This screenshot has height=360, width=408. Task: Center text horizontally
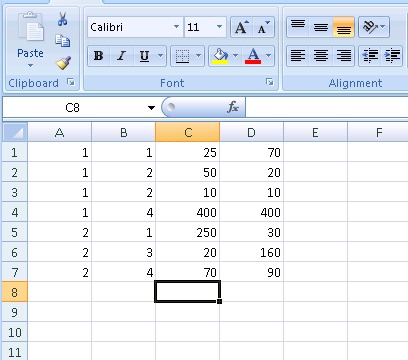click(x=321, y=56)
